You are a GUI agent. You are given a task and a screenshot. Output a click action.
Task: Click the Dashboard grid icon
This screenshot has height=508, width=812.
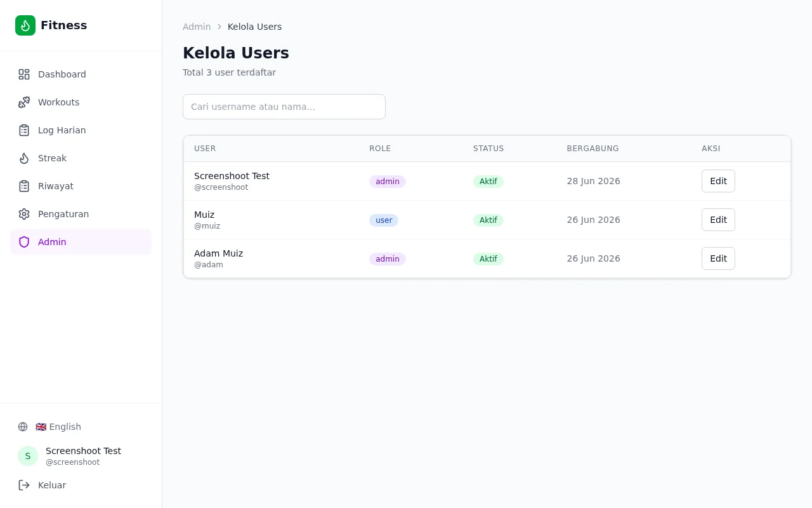coord(24,74)
